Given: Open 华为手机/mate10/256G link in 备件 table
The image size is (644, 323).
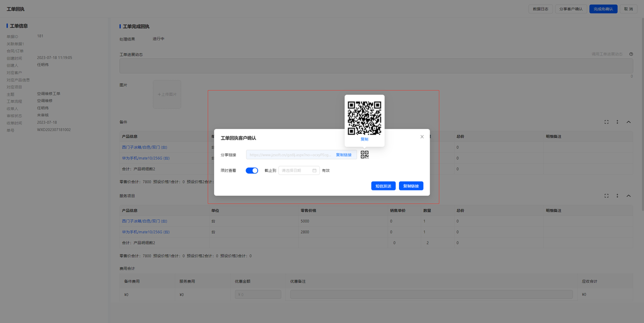Looking at the screenshot, I should pyautogui.click(x=145, y=158).
